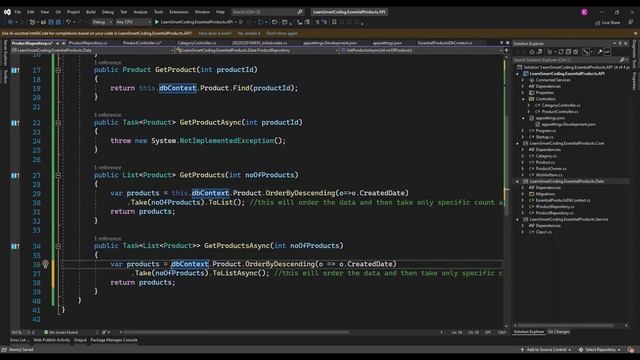Viewport: 640px width, 360px height.
Task: Select Startup.cs in Solution Explorer
Action: (544, 137)
